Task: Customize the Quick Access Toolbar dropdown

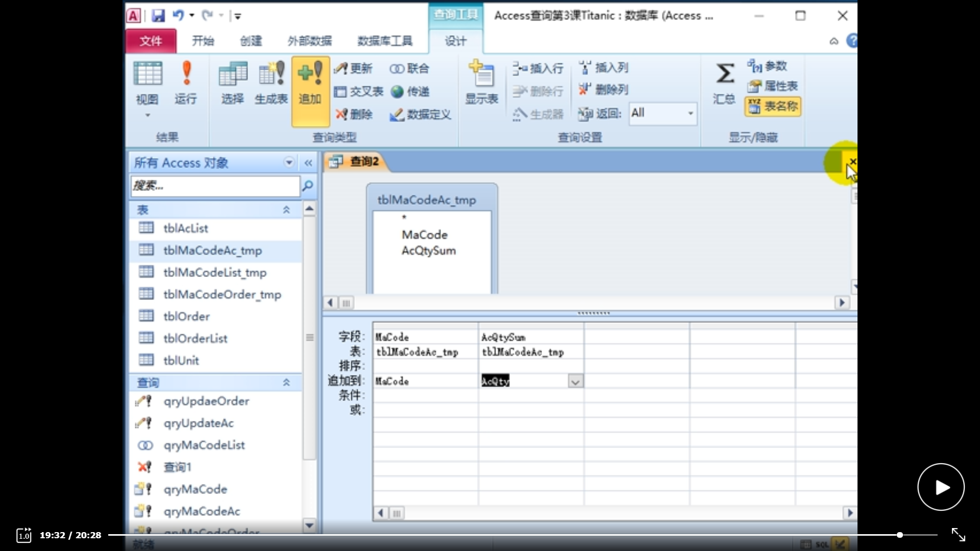Action: pos(238,16)
